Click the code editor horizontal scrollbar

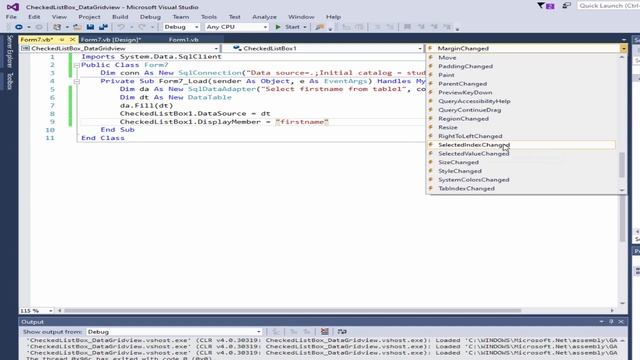coord(292,311)
